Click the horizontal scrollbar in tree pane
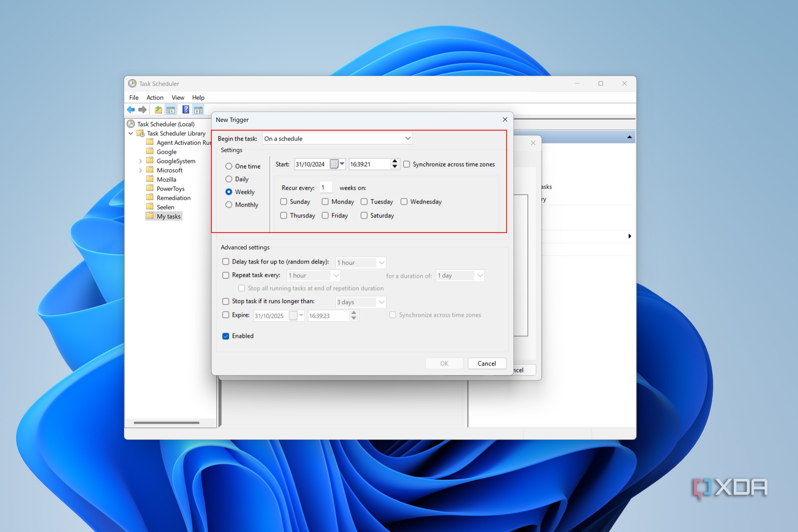This screenshot has height=532, width=798. click(166, 423)
